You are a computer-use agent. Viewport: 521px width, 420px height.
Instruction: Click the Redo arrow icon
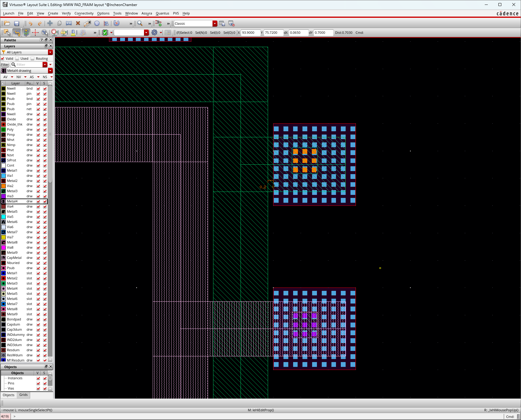[40, 24]
